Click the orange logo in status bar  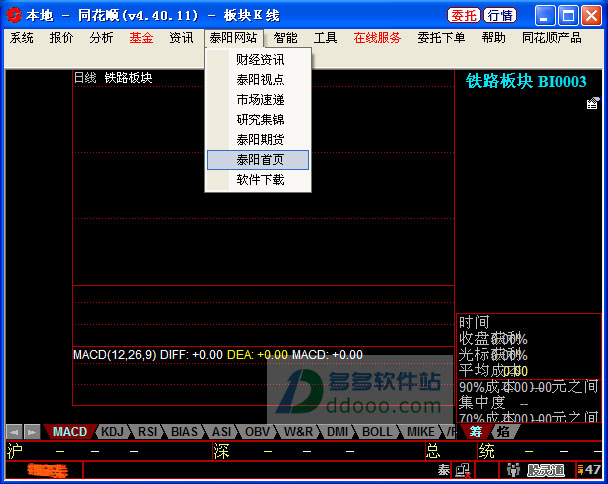pyautogui.click(x=47, y=470)
